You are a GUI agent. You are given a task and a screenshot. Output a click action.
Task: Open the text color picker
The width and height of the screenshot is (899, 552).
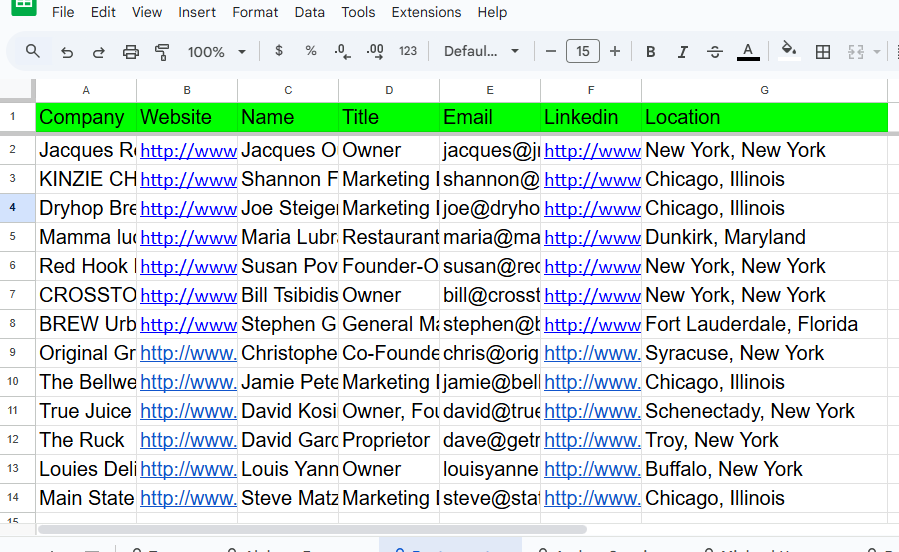pos(748,52)
